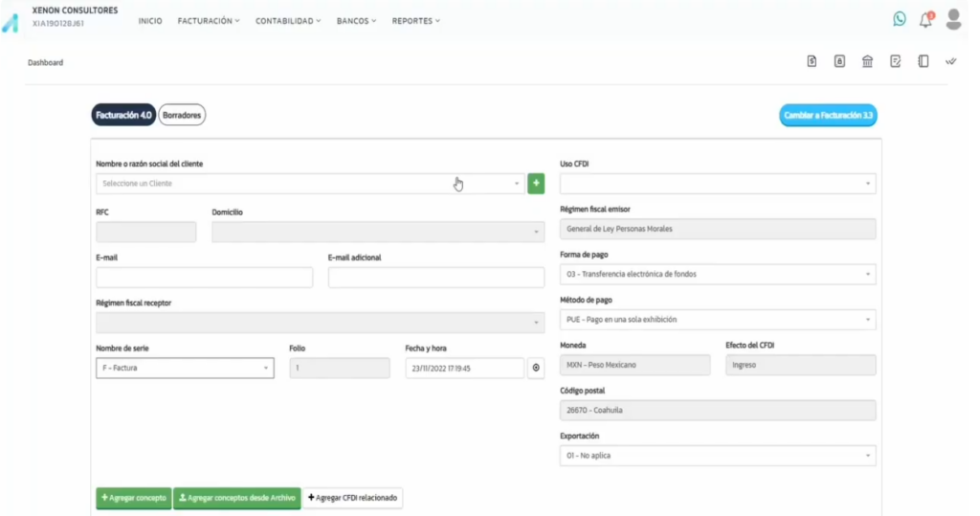
Task: Click Cambiar a Facturación 3.3 button
Action: tap(828, 115)
